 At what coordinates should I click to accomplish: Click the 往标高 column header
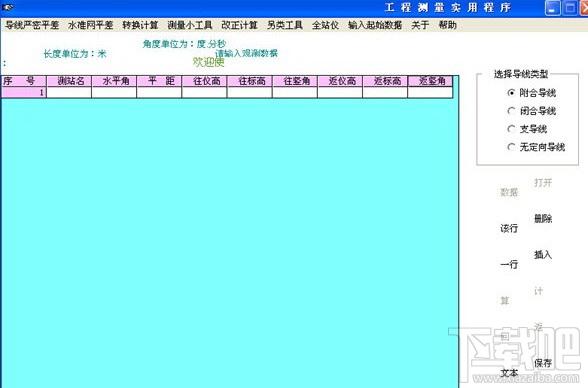tap(250, 81)
